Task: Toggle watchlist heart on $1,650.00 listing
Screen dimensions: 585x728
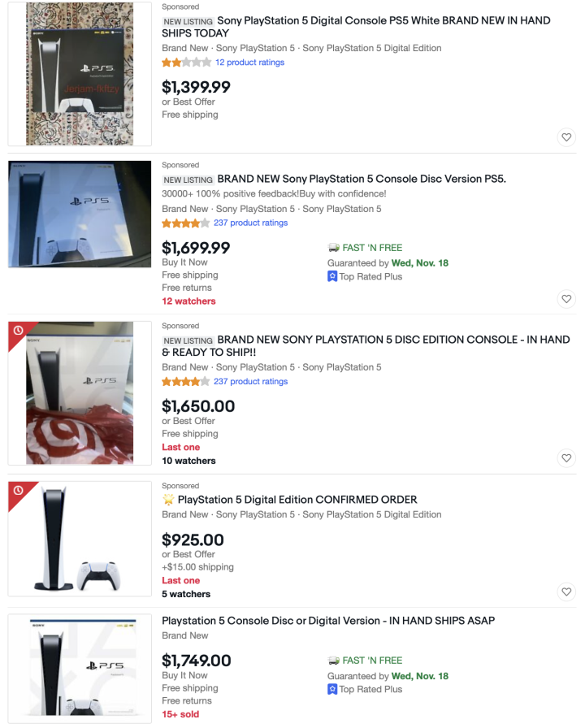Action: pyautogui.click(x=566, y=458)
